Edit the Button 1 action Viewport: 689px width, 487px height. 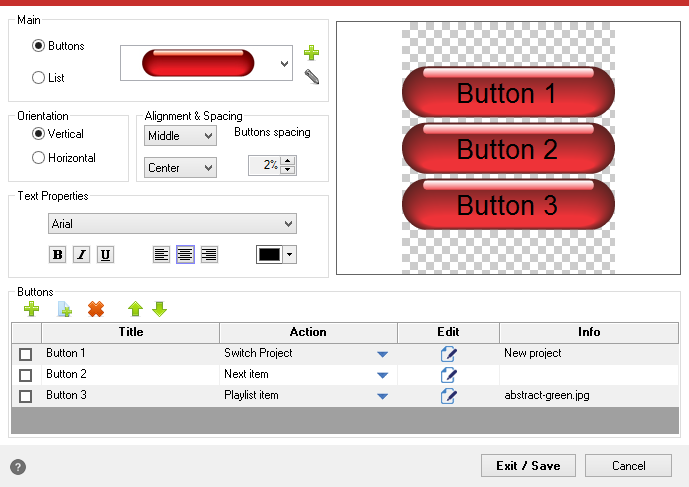pyautogui.click(x=448, y=354)
